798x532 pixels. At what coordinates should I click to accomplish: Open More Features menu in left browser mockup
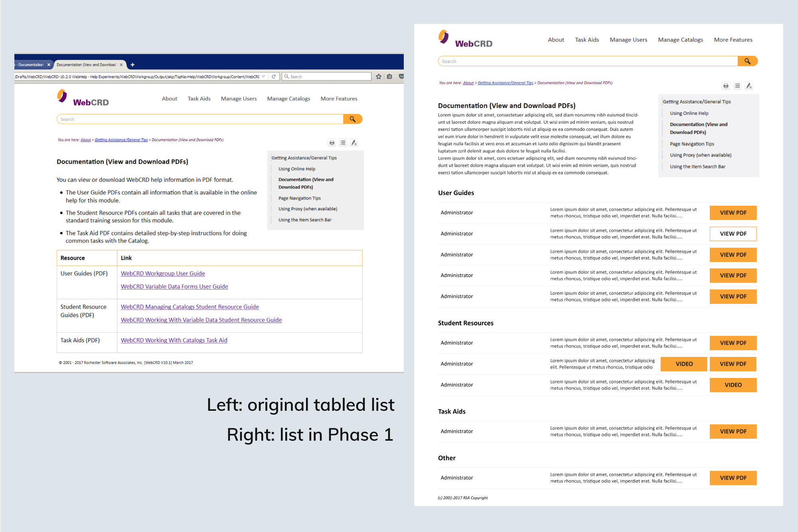pyautogui.click(x=339, y=99)
